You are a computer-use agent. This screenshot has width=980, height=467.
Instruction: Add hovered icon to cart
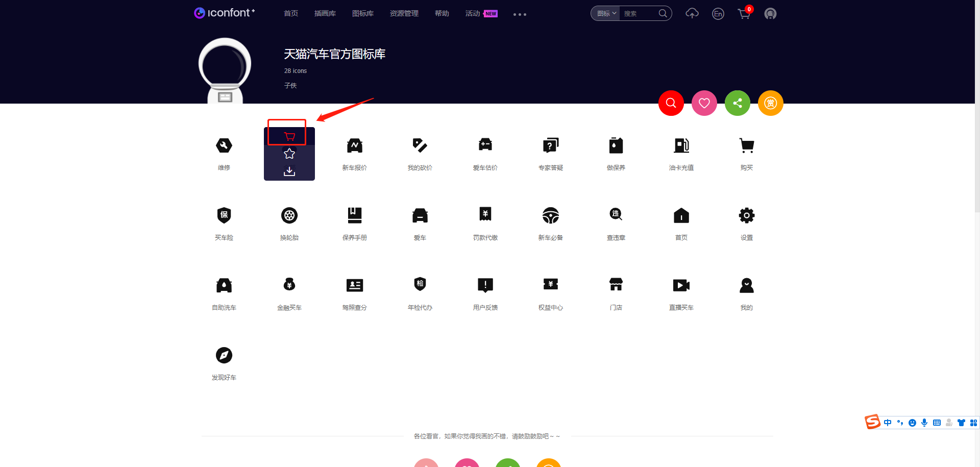(x=289, y=136)
